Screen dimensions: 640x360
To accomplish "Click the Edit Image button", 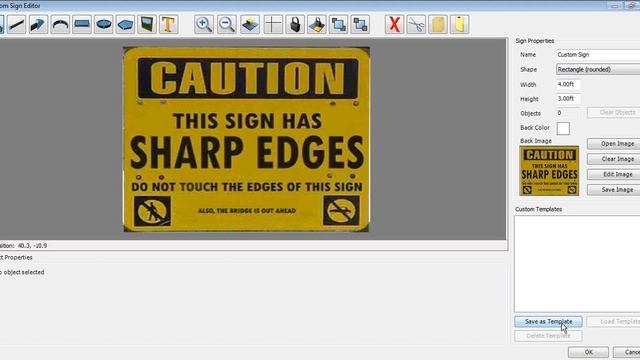I will (x=613, y=174).
